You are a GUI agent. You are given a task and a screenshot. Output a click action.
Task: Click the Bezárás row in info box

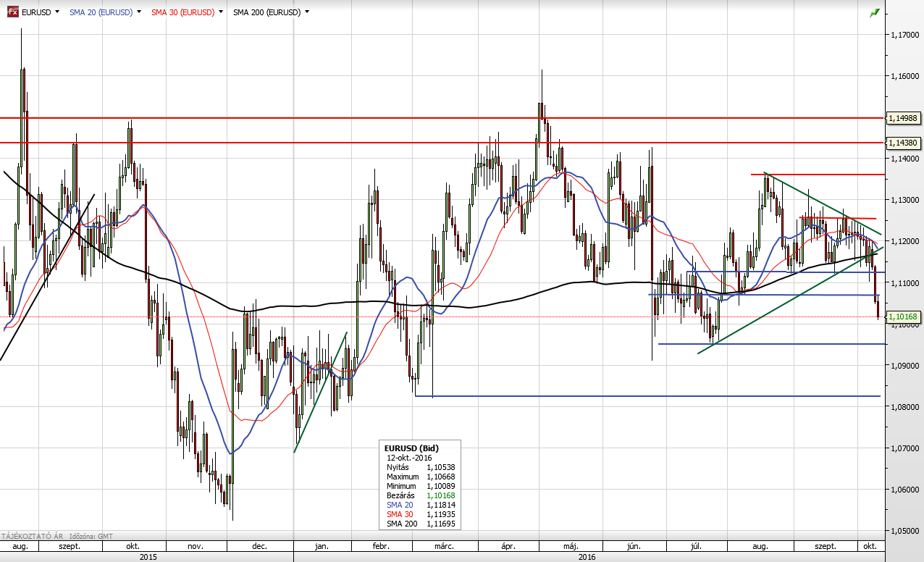pos(420,495)
